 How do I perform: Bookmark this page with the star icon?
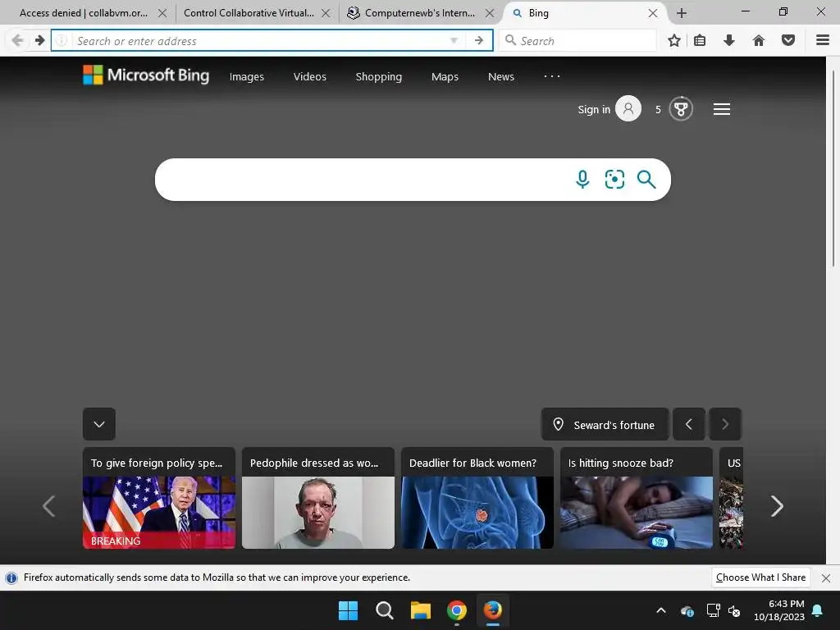pyautogui.click(x=674, y=40)
